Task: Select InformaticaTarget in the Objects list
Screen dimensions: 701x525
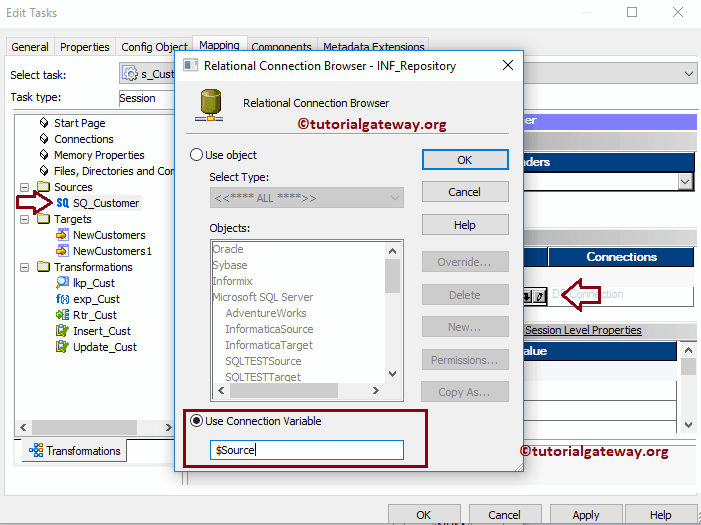Action: coord(269,345)
